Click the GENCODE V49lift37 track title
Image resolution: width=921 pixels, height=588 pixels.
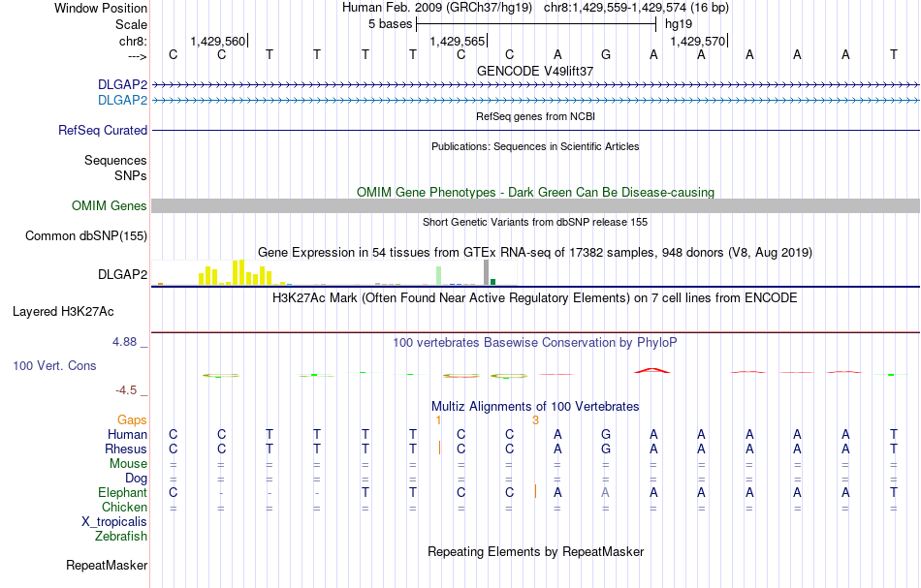(x=535, y=71)
